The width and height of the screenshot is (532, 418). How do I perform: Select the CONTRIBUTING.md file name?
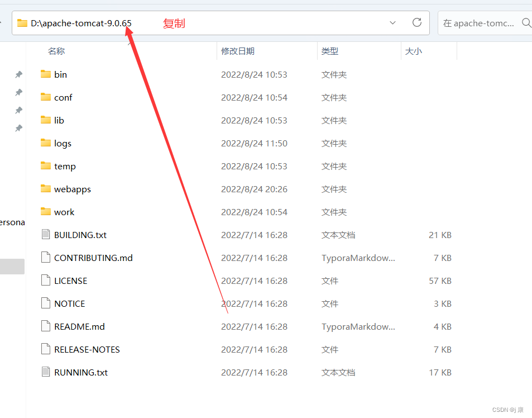[93, 258]
